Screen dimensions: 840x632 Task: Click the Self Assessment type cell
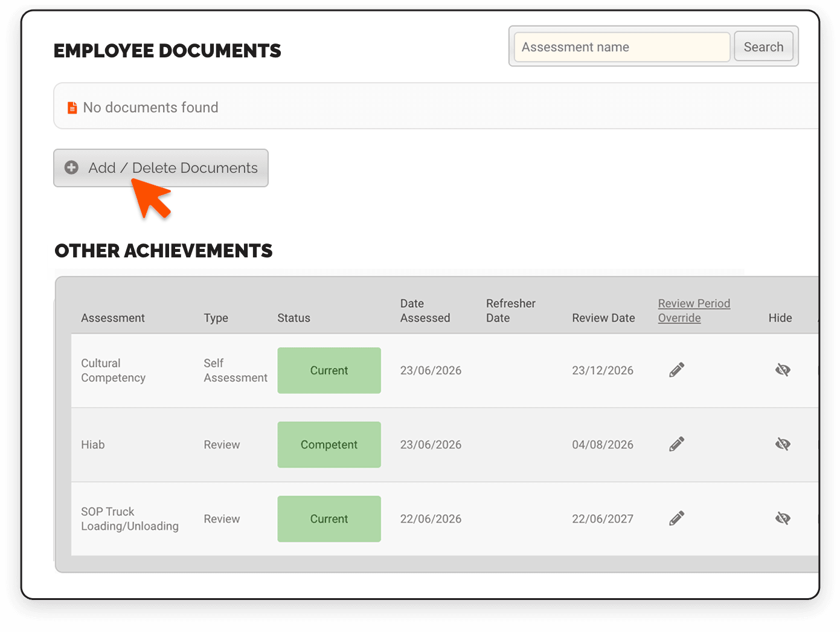tap(236, 370)
